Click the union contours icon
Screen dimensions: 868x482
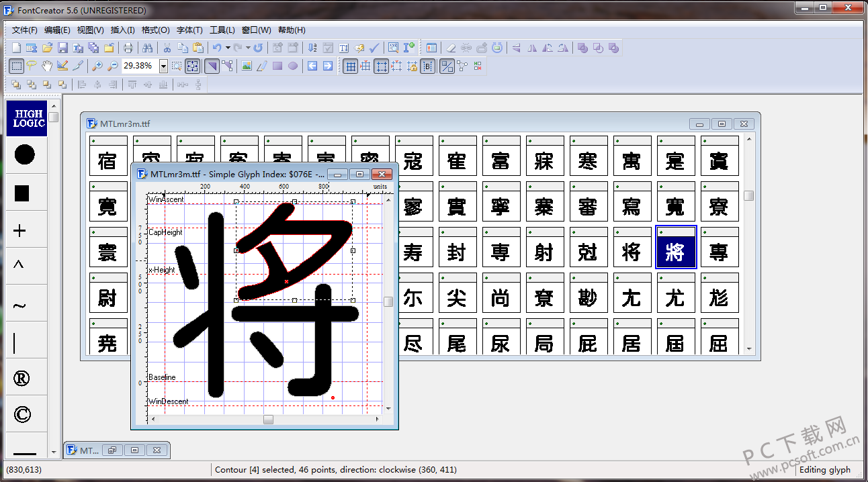pos(582,48)
